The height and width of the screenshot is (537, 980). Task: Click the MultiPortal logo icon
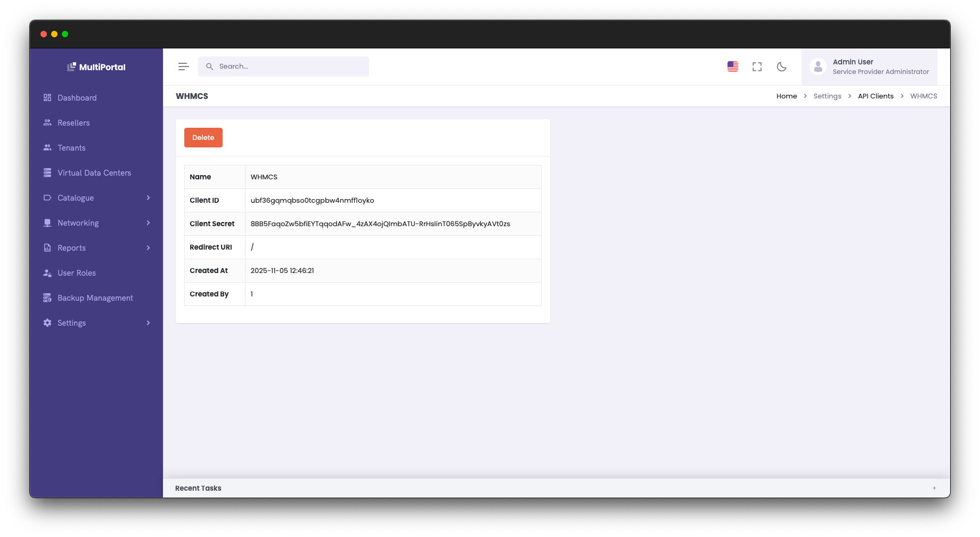click(71, 67)
